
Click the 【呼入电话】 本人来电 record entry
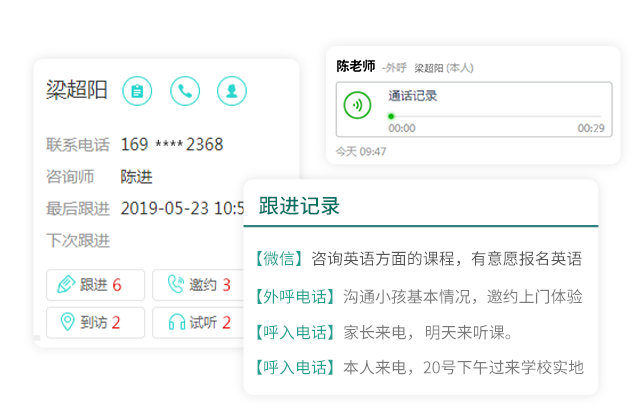pos(419,367)
